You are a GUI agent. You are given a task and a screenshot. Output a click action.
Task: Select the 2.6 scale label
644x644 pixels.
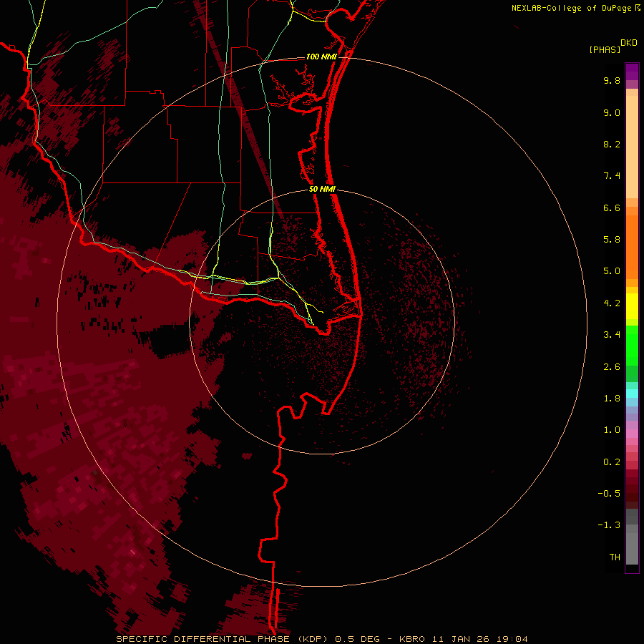pos(612,367)
